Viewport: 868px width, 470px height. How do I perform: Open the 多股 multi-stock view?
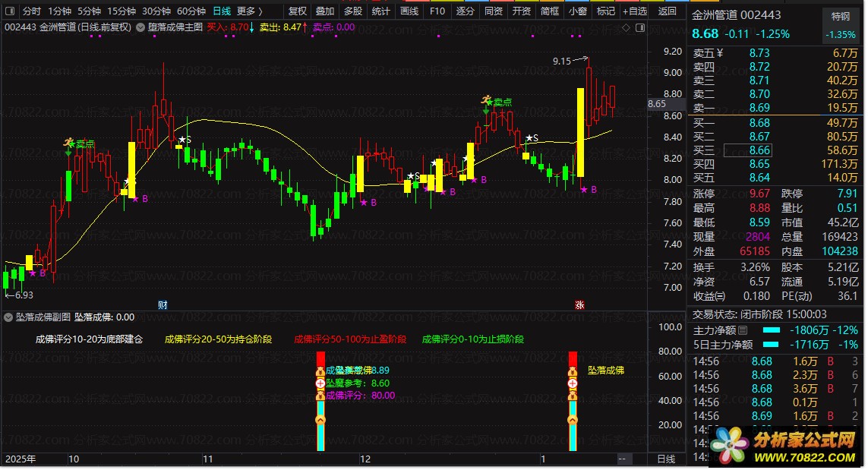click(x=353, y=11)
